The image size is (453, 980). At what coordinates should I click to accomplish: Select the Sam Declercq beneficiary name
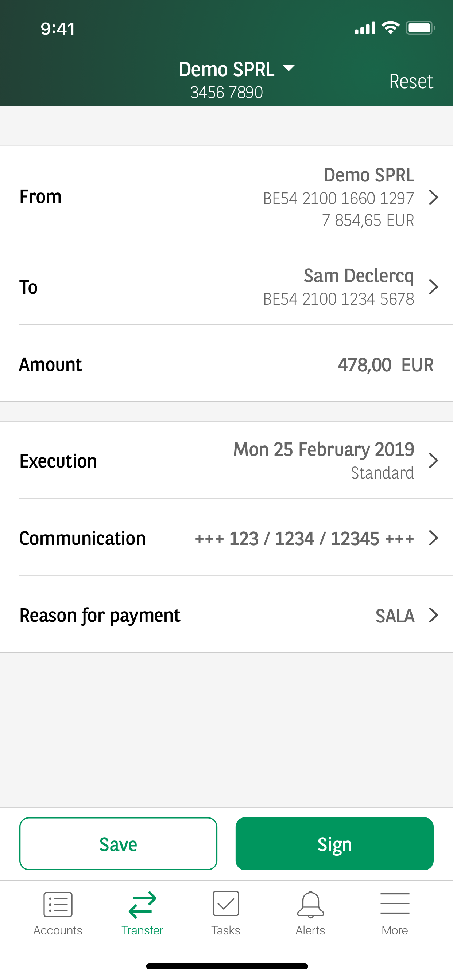359,276
